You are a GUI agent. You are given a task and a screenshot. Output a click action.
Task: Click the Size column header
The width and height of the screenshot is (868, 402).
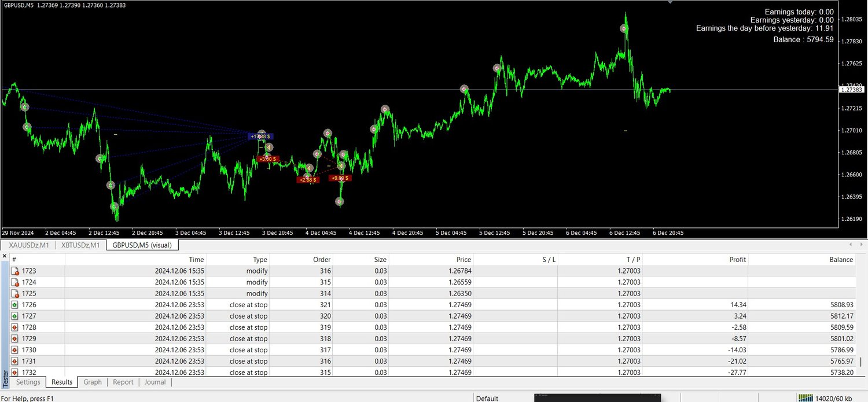point(361,260)
